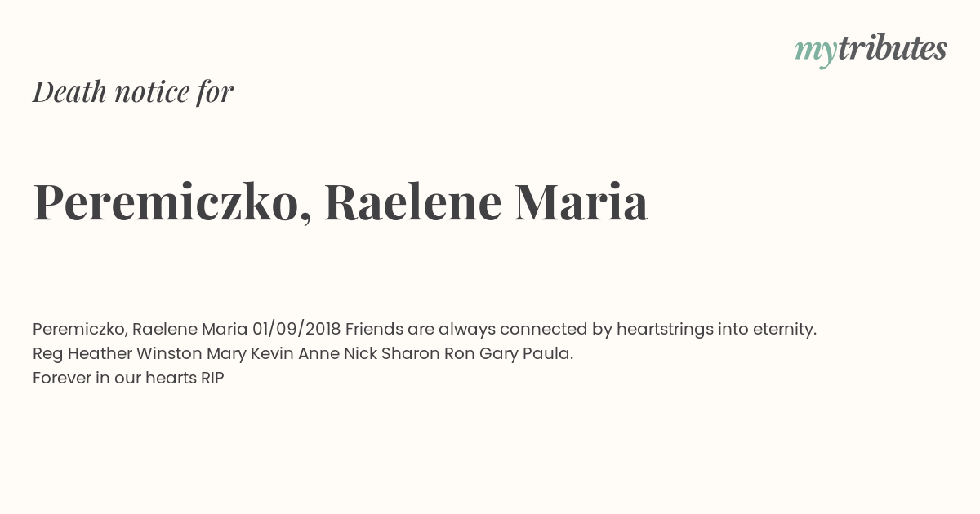Click the word "Friends" in the notice text
The width and height of the screenshot is (980, 514).
point(374,329)
